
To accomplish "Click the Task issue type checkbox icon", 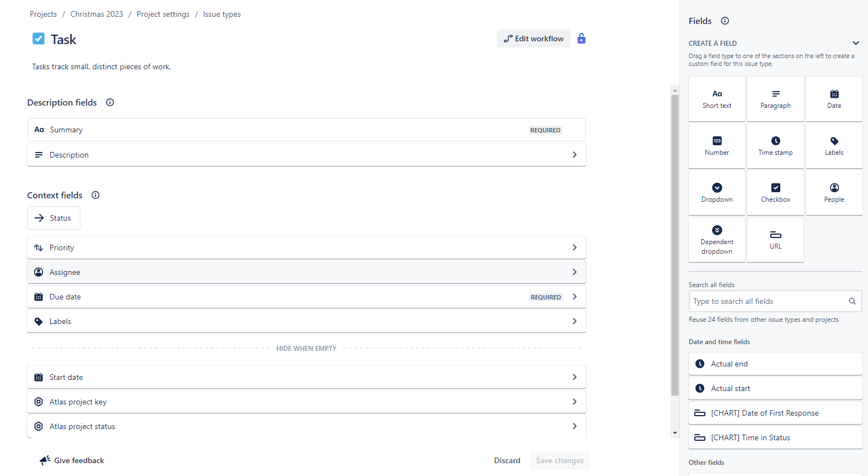I will 39,39.
